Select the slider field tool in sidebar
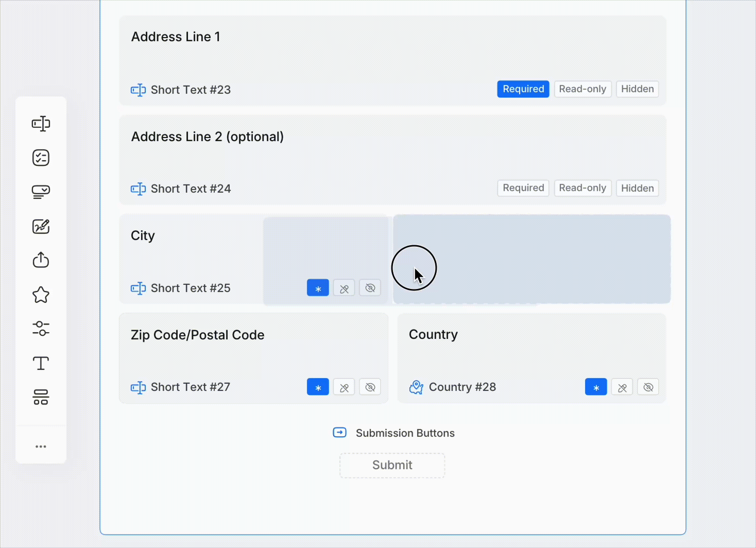Viewport: 756px width, 548px height. point(41,329)
